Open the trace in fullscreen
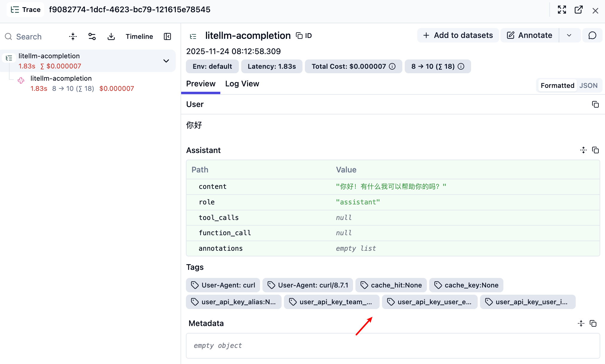This screenshot has height=364, width=605. tap(562, 10)
